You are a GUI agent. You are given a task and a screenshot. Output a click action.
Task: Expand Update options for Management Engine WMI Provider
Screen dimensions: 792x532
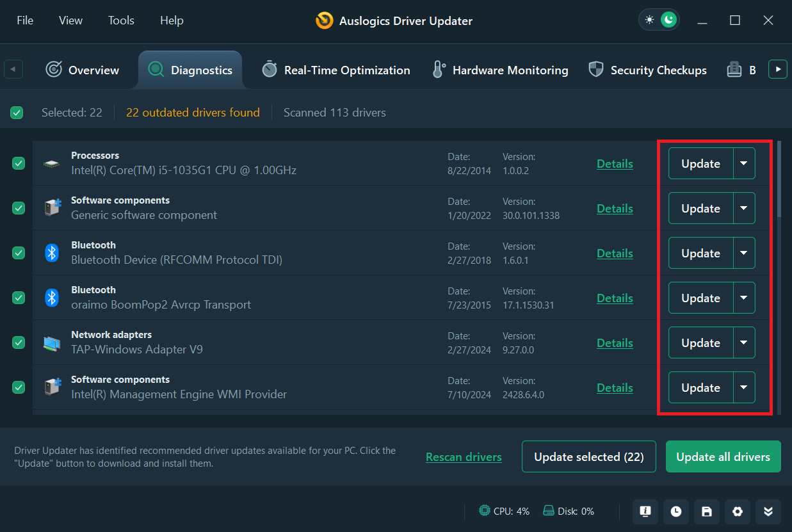[x=744, y=387]
